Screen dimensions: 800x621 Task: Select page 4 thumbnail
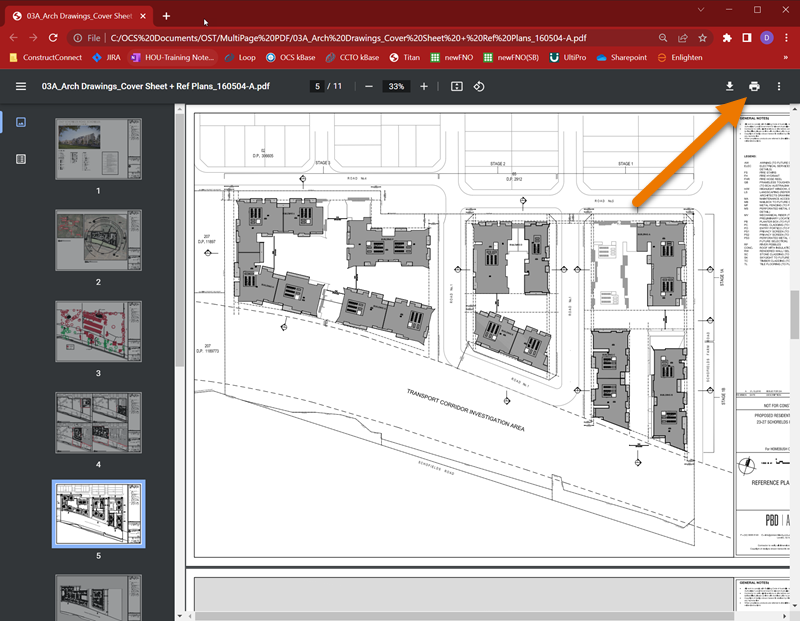point(98,423)
